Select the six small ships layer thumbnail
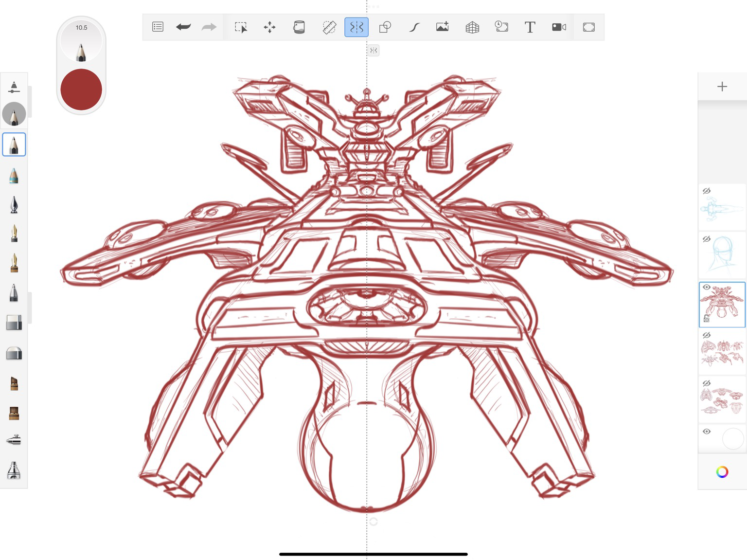747x560 pixels. point(722,352)
